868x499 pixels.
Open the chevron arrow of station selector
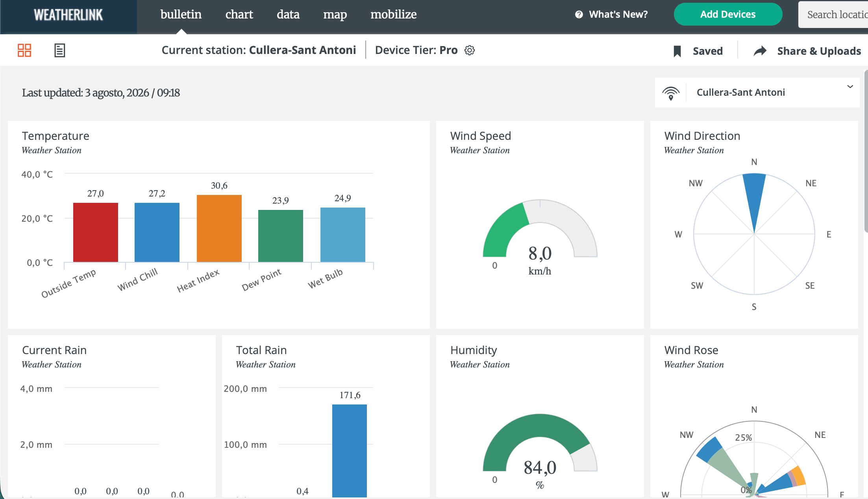tap(850, 87)
